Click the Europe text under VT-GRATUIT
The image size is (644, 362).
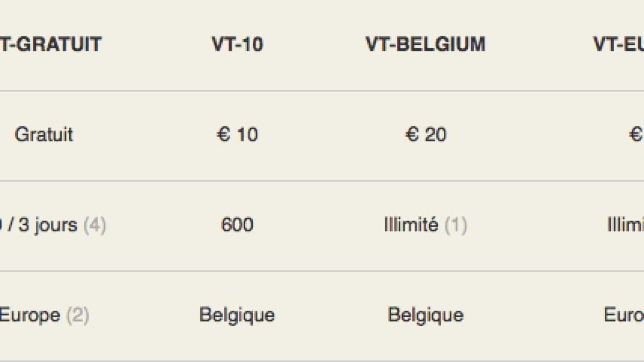[x=30, y=315]
